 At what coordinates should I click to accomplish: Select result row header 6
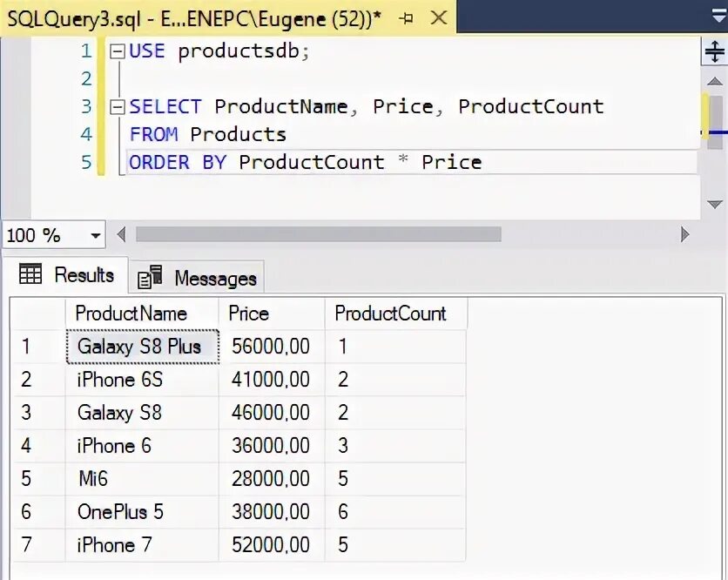(38, 512)
